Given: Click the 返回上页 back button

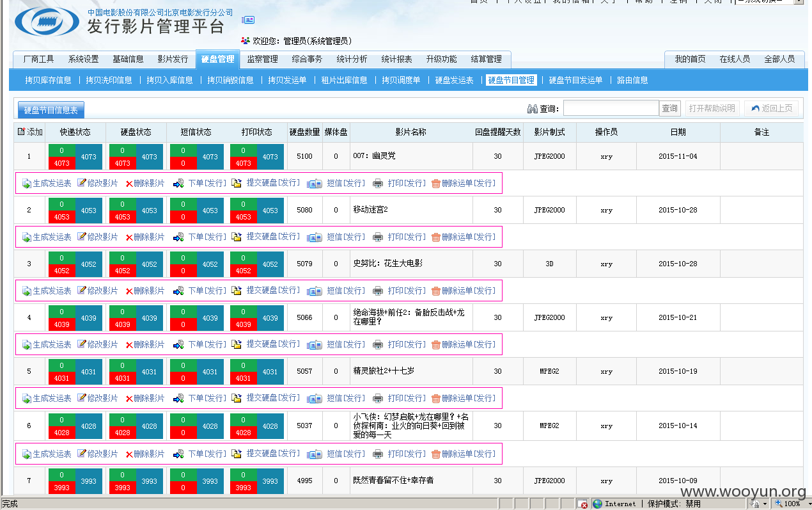Looking at the screenshot, I should point(771,109).
